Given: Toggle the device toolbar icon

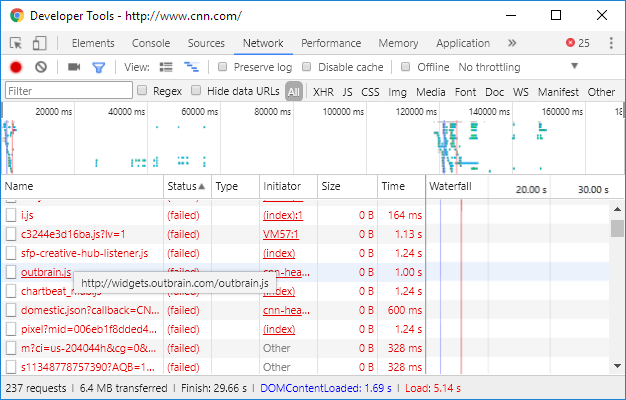Looking at the screenshot, I should 39,43.
